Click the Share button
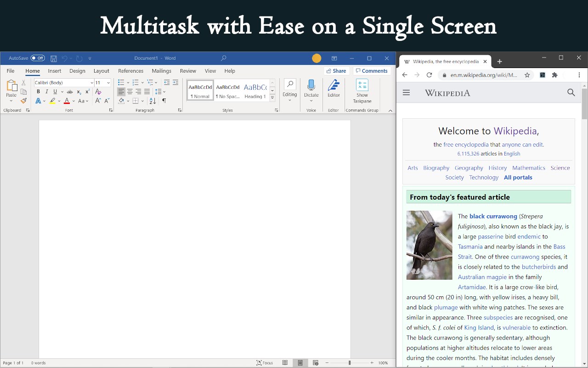Screen dimensions: 588x368 click(x=336, y=71)
